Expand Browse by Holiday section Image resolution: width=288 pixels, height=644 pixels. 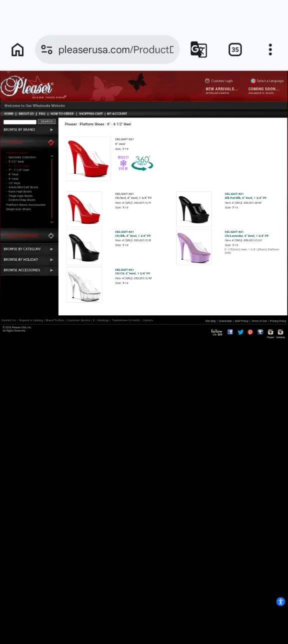(29, 259)
